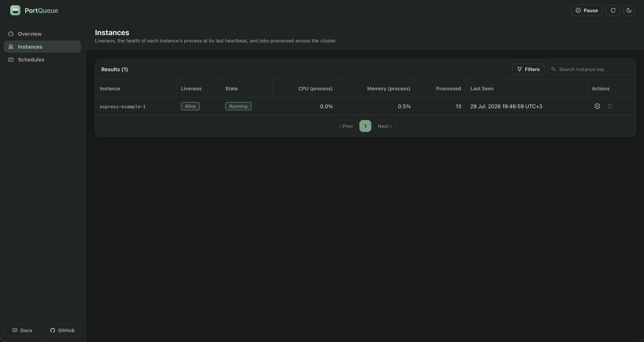Click the Results (1) label

coord(115,70)
